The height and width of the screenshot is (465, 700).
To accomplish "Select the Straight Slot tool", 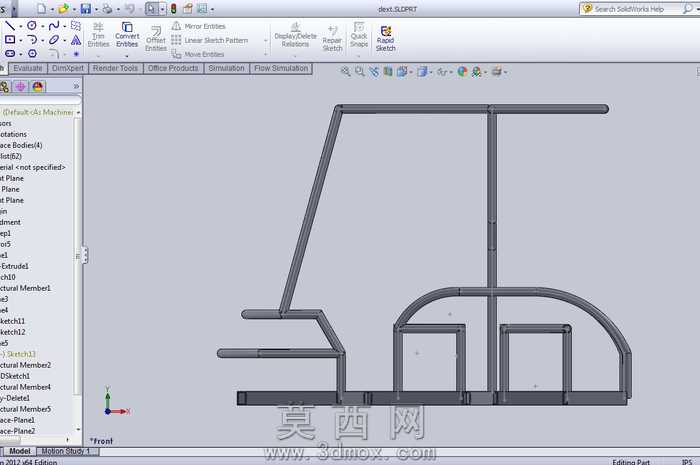I will click(x=10, y=54).
